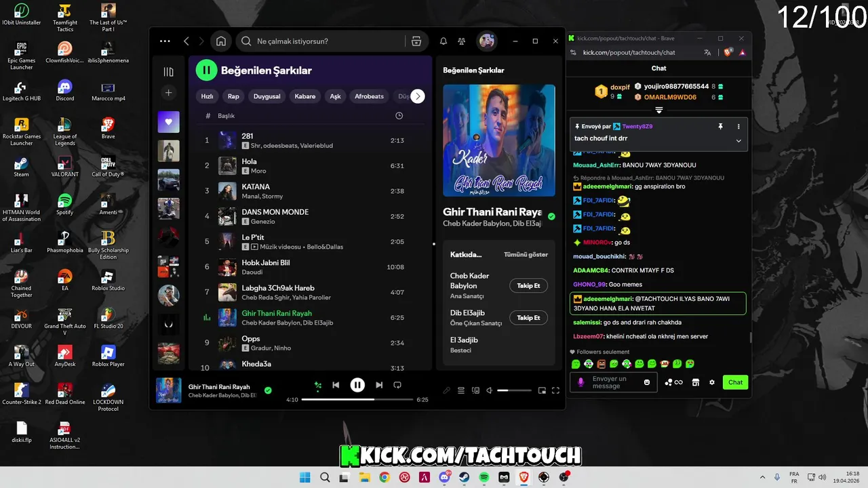The width and height of the screenshot is (868, 488).
Task: Click Brave translate icon in address bar
Action: point(707,52)
